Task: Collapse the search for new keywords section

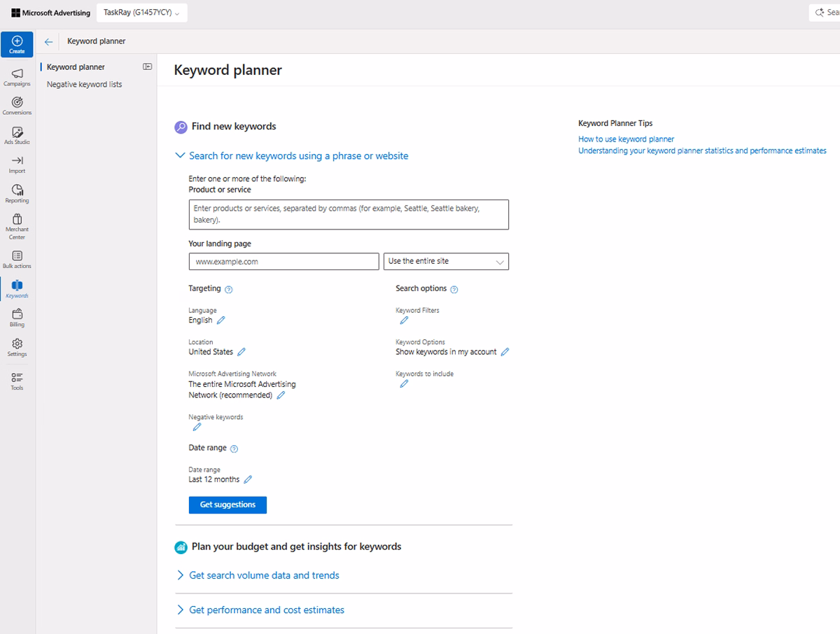Action: pyautogui.click(x=180, y=155)
